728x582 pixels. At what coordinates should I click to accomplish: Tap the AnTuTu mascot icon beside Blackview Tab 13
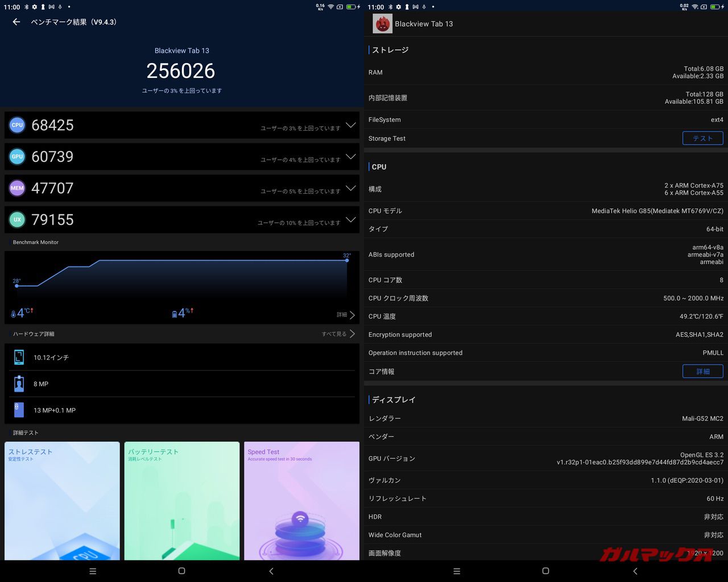382,23
